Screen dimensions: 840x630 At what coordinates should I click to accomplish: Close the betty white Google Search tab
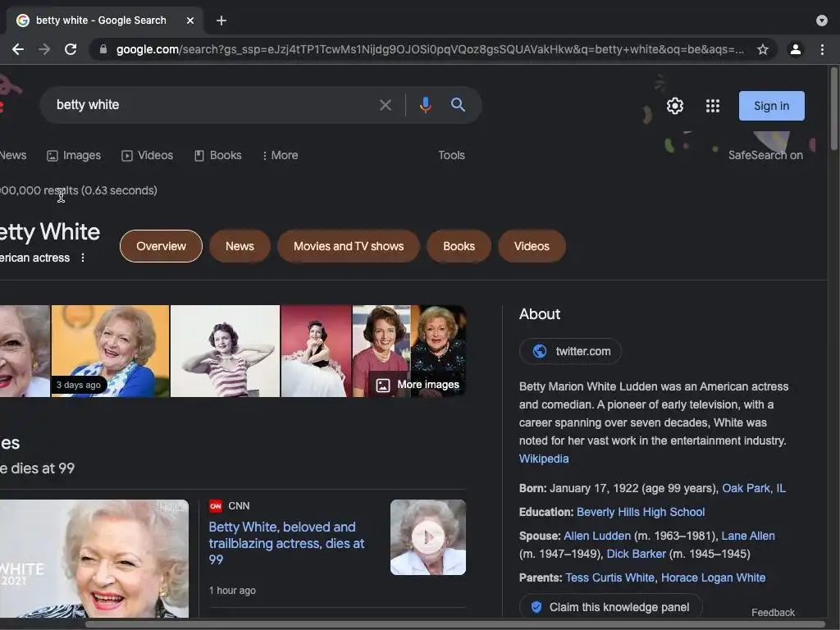coord(190,21)
